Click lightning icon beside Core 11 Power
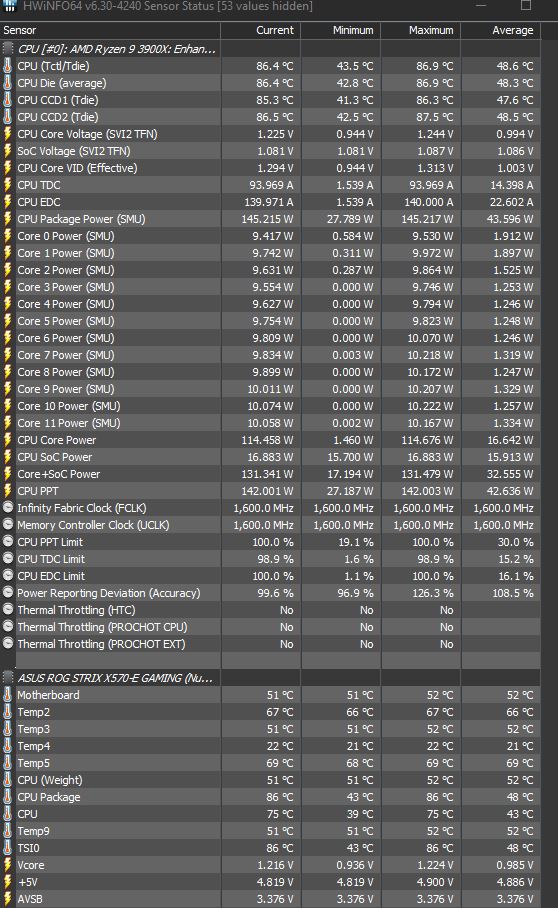This screenshot has width=558, height=908. click(x=8, y=423)
